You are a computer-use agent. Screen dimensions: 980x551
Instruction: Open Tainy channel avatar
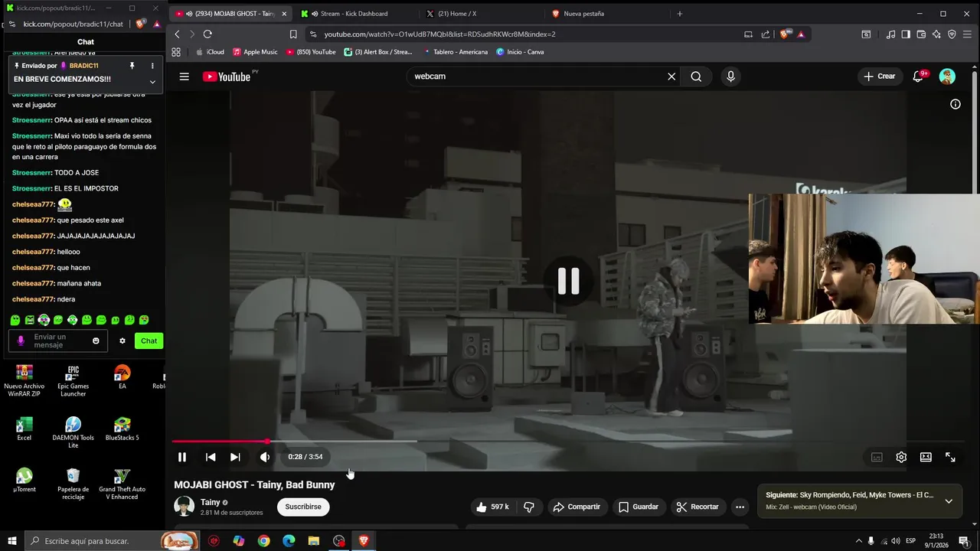[184, 506]
